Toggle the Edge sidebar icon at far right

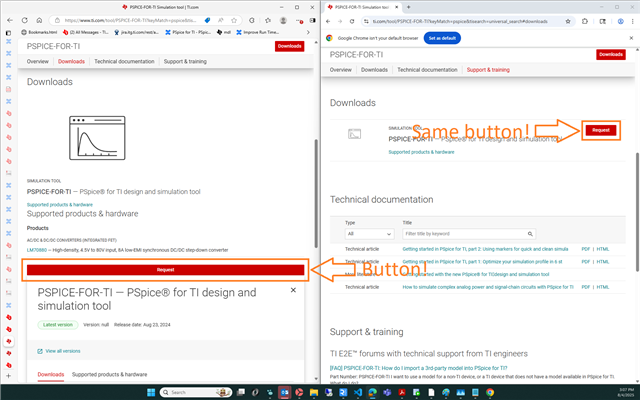[313, 20]
